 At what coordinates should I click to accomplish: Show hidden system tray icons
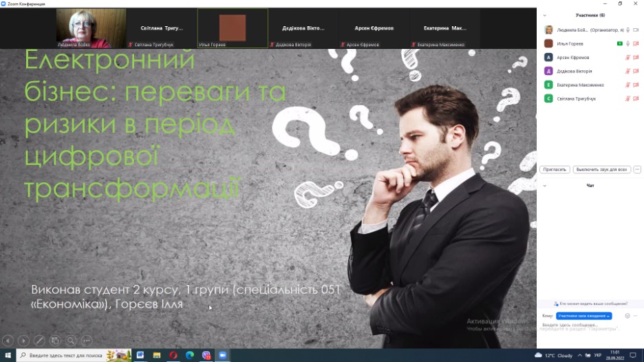[579, 355]
